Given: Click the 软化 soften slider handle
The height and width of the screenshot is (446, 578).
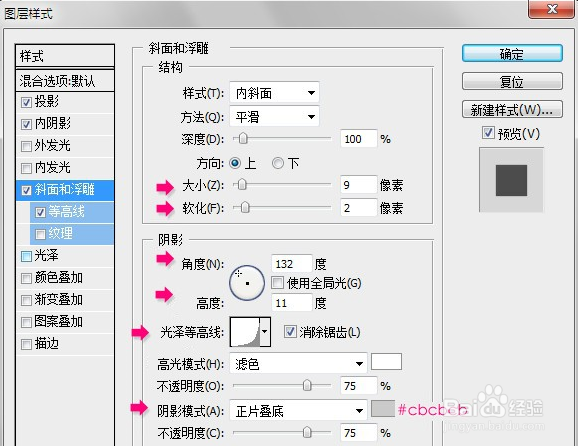Looking at the screenshot, I should click(x=245, y=208).
